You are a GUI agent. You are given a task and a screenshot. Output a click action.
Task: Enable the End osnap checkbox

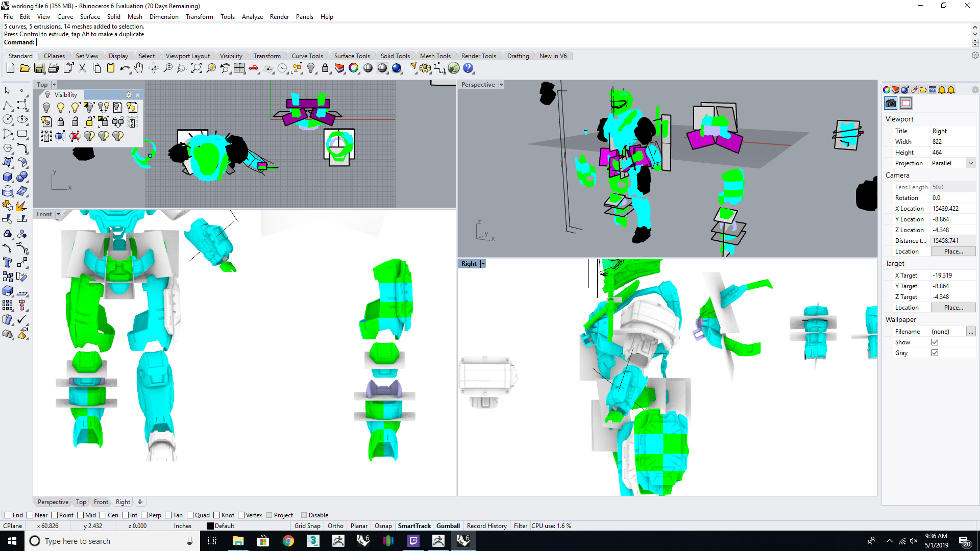tap(8, 515)
